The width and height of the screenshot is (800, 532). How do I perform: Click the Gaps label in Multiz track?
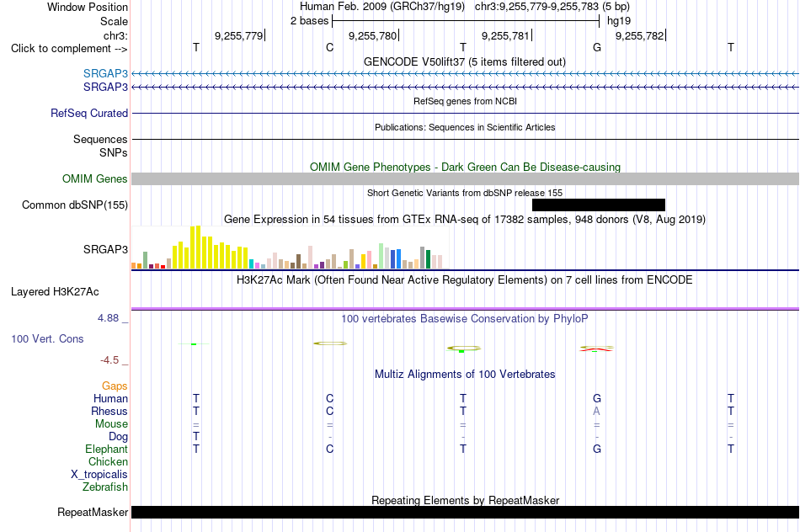coord(115,386)
